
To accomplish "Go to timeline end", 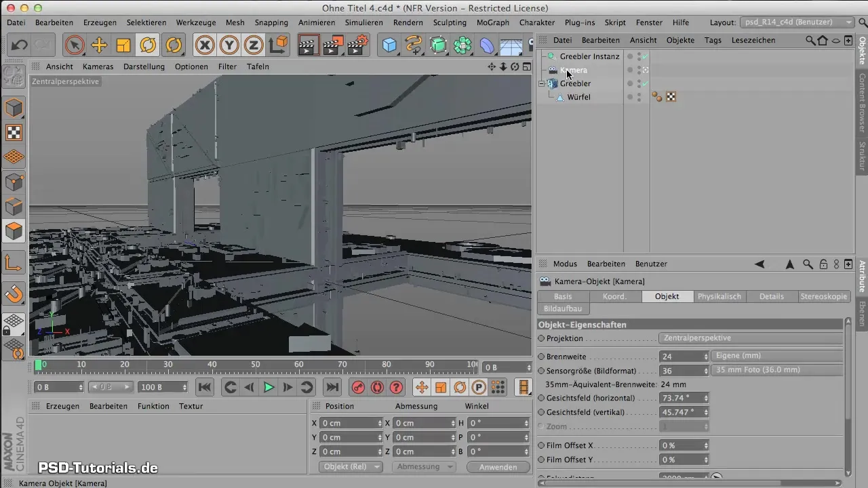I will (x=332, y=387).
